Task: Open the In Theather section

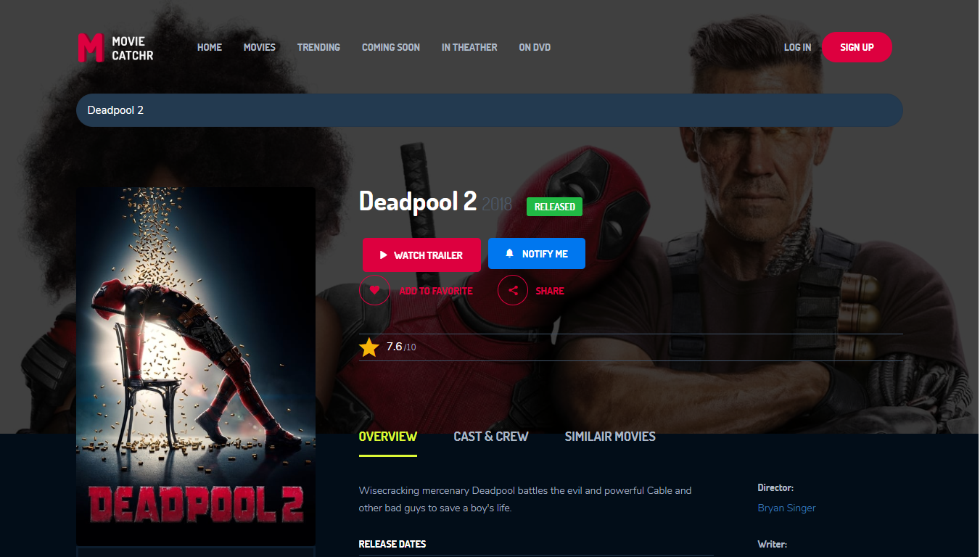Action: [x=469, y=47]
